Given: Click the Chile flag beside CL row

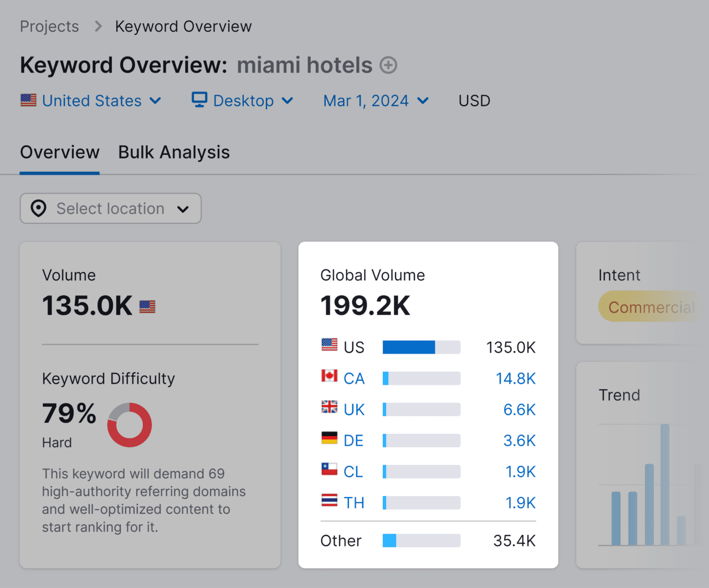Looking at the screenshot, I should [329, 471].
